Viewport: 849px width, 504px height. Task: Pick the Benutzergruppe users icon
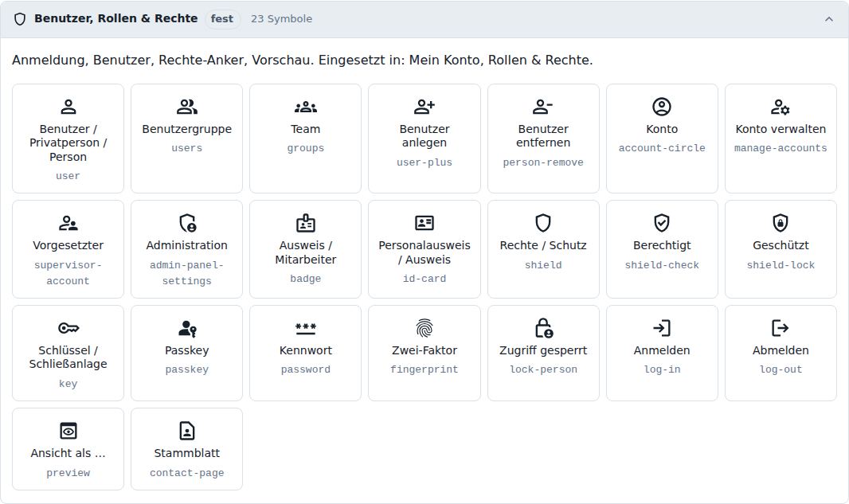pyautogui.click(x=187, y=107)
